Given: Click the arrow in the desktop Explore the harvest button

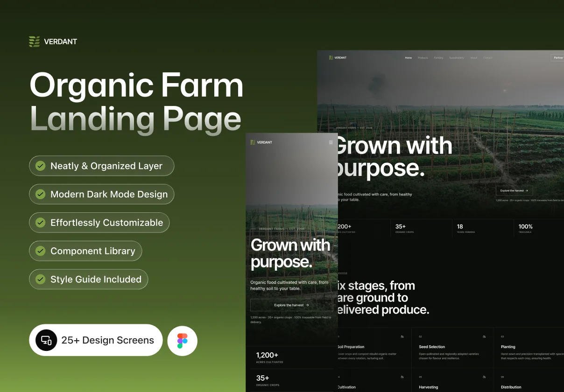Looking at the screenshot, I should pyautogui.click(x=527, y=190).
